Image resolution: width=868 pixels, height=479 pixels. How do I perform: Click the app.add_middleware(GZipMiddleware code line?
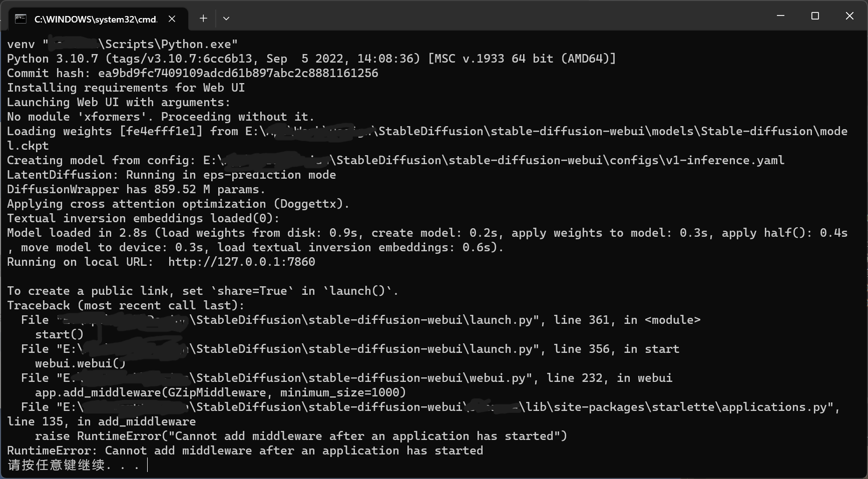(x=220, y=392)
